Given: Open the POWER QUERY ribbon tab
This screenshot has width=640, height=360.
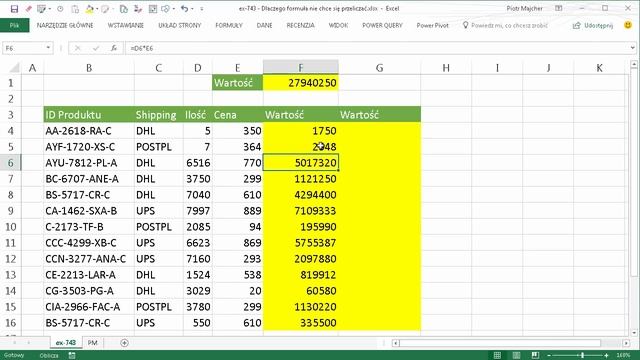Looking at the screenshot, I should (382, 25).
